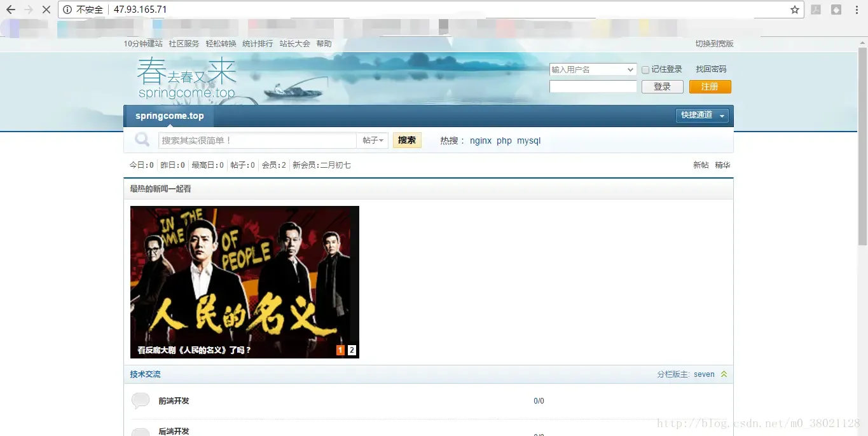
Task: Click the 新帖 link
Action: [701, 165]
